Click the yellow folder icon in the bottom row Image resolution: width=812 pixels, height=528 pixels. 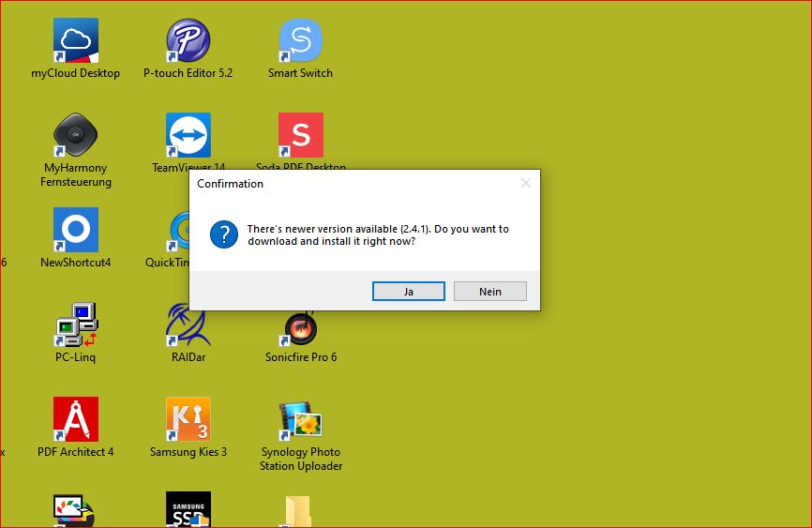(x=298, y=511)
